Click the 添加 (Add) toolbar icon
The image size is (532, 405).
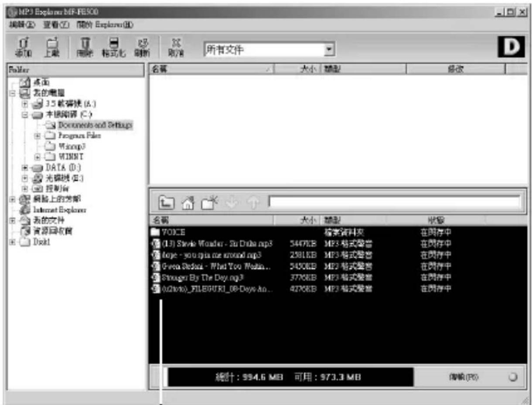23,47
